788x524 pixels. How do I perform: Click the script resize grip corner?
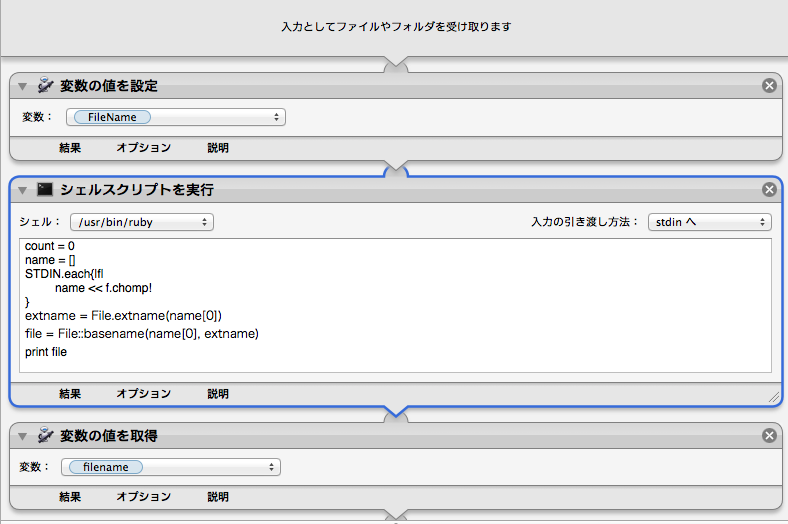pos(774,397)
